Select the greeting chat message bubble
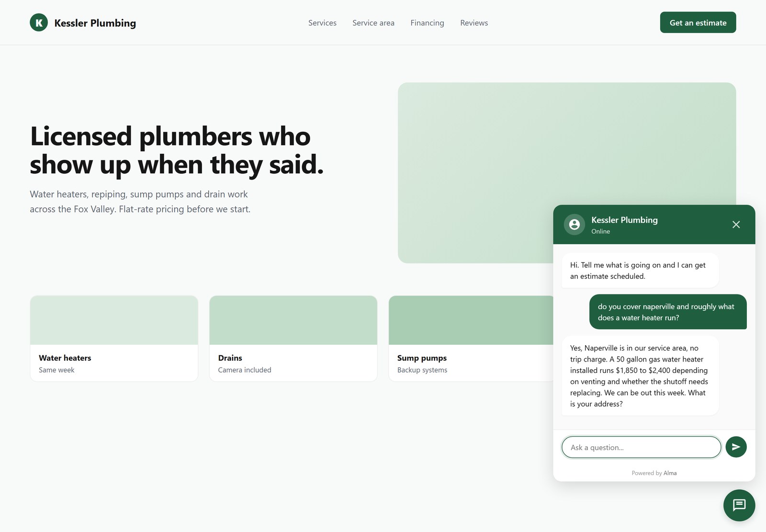This screenshot has height=532, width=766. pos(640,271)
